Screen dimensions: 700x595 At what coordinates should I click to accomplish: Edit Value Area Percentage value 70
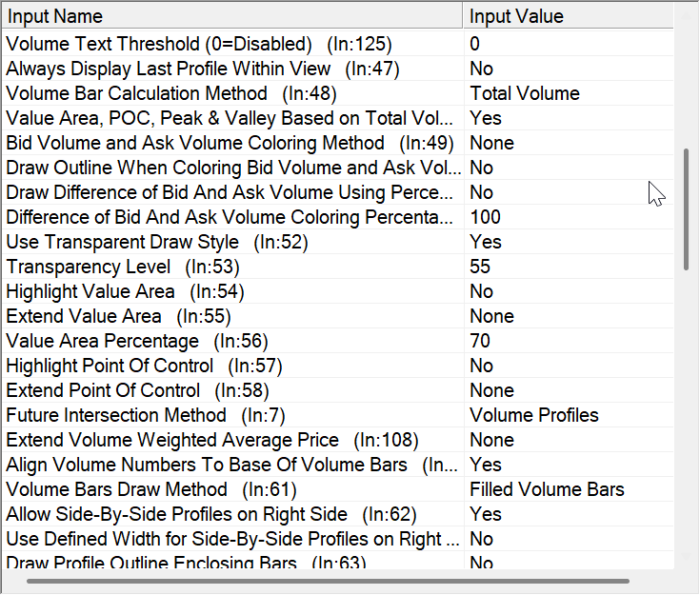569,341
